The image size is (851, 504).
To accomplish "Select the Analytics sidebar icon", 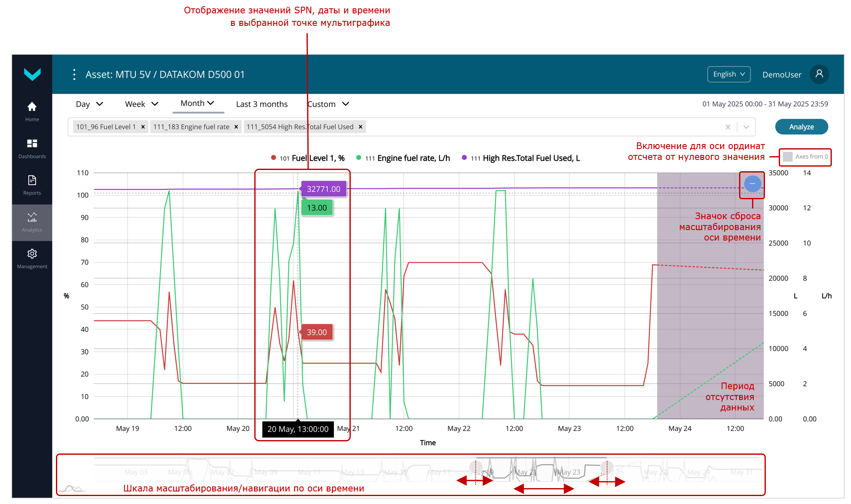I will coord(32,222).
